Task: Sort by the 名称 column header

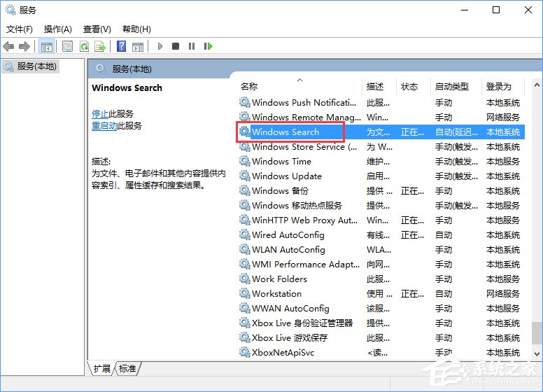Action: 249,87
